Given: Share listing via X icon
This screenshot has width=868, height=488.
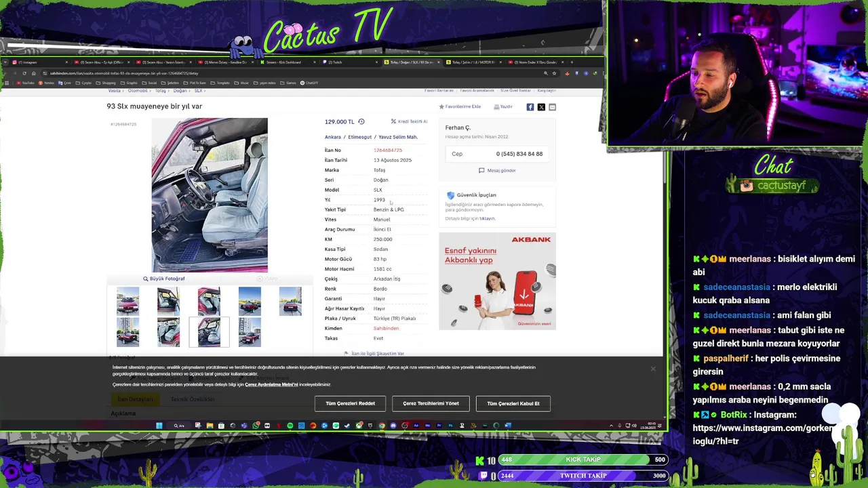Looking at the screenshot, I should click(x=541, y=107).
